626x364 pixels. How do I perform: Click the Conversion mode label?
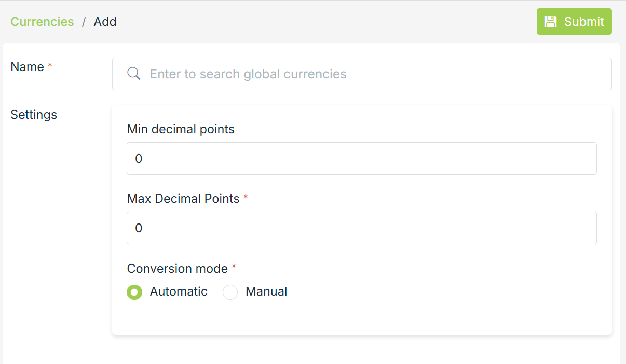pyautogui.click(x=178, y=269)
